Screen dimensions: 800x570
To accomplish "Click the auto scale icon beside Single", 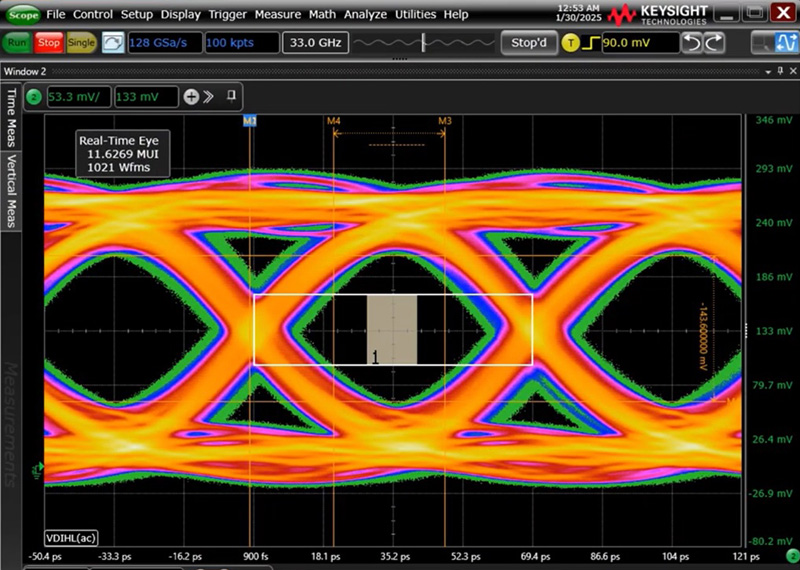I will point(113,43).
